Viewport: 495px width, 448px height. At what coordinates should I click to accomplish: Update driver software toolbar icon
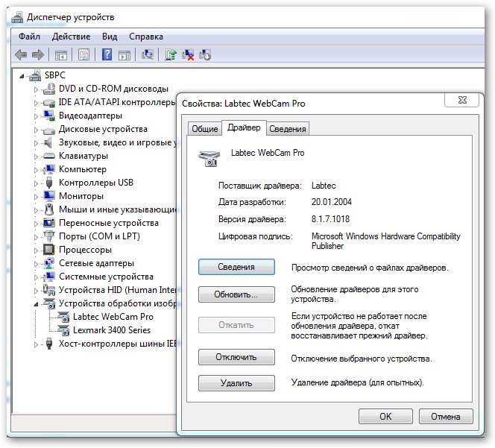click(171, 54)
